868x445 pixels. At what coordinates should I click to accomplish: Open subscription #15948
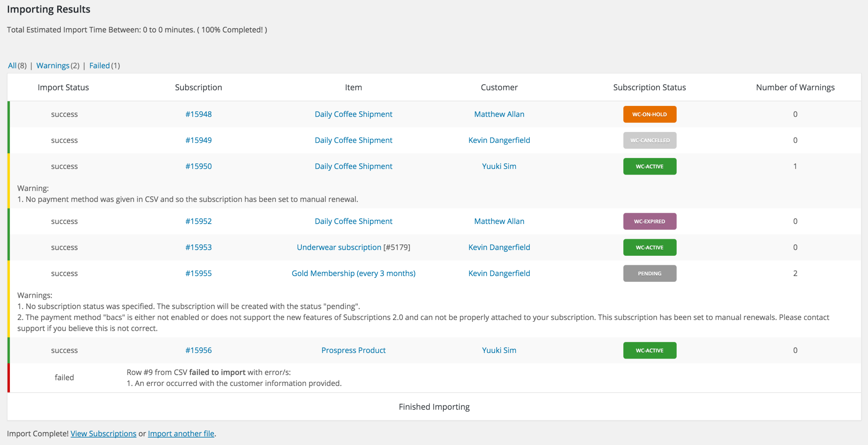click(198, 114)
